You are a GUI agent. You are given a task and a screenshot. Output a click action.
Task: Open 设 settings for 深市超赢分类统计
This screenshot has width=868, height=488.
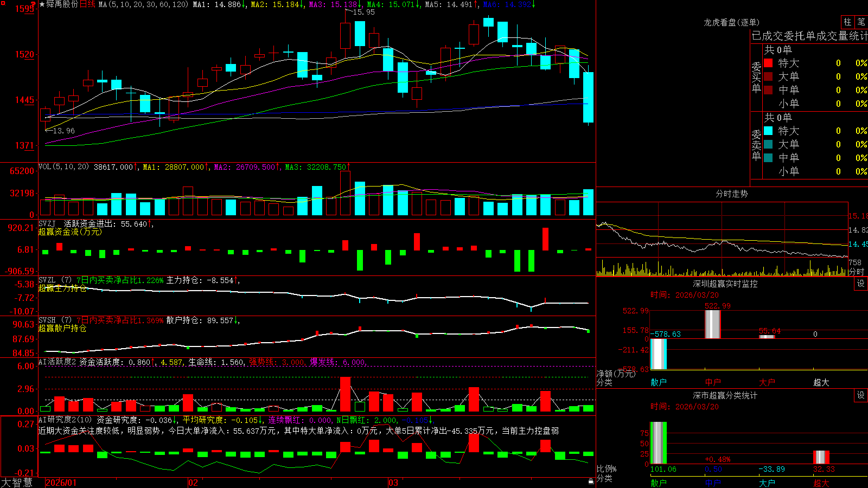(861, 395)
